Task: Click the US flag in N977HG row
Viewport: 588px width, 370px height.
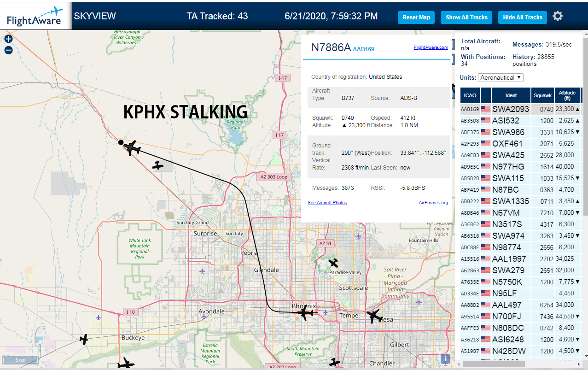Action: pyautogui.click(x=486, y=167)
